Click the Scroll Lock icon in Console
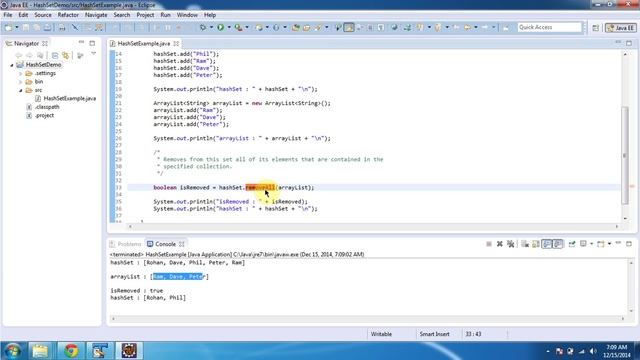This screenshot has width=640, height=360. pyautogui.click(x=536, y=244)
